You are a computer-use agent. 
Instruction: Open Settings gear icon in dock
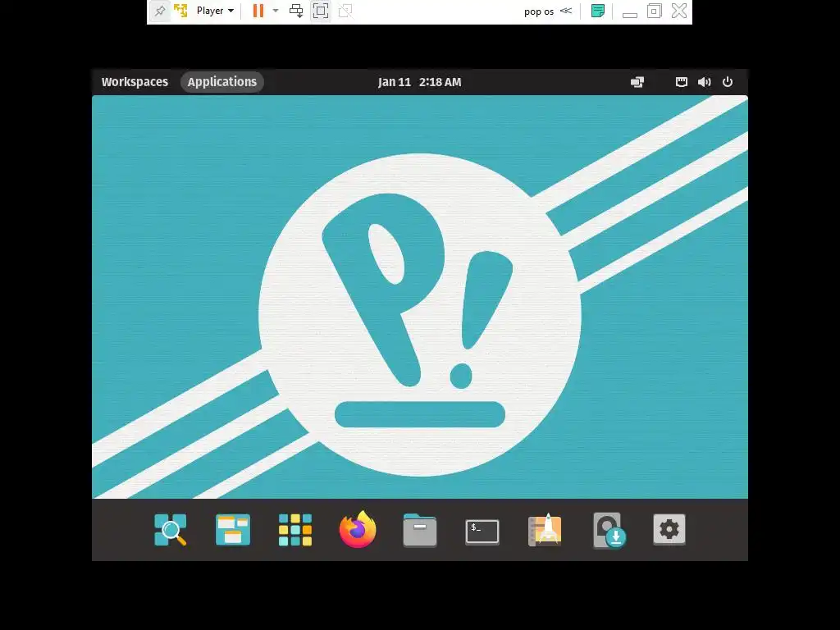tap(669, 529)
